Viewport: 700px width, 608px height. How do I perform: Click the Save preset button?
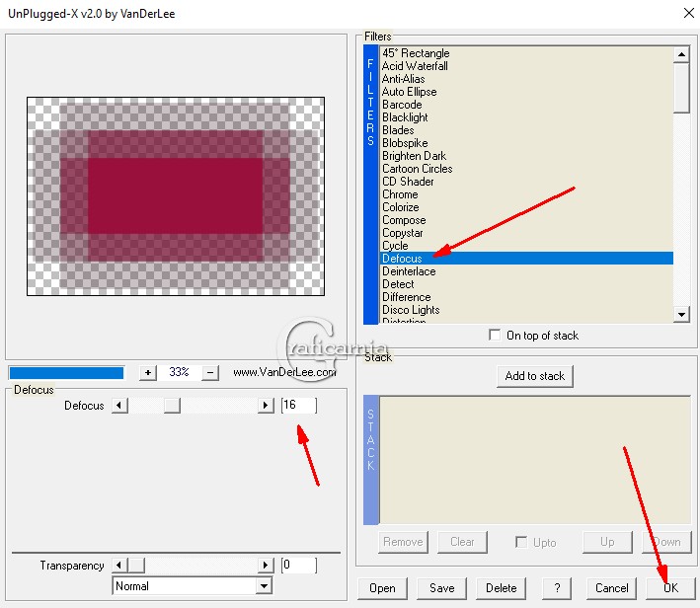[441, 588]
